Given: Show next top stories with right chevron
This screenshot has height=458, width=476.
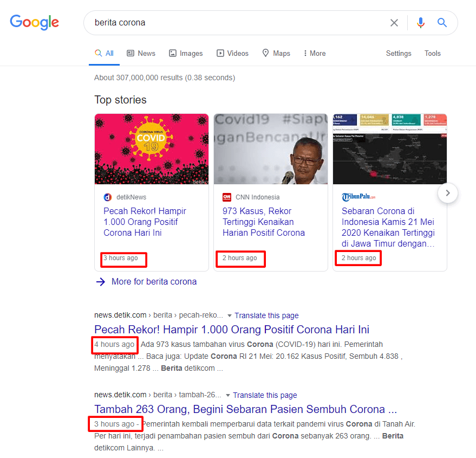Looking at the screenshot, I should pyautogui.click(x=448, y=193).
